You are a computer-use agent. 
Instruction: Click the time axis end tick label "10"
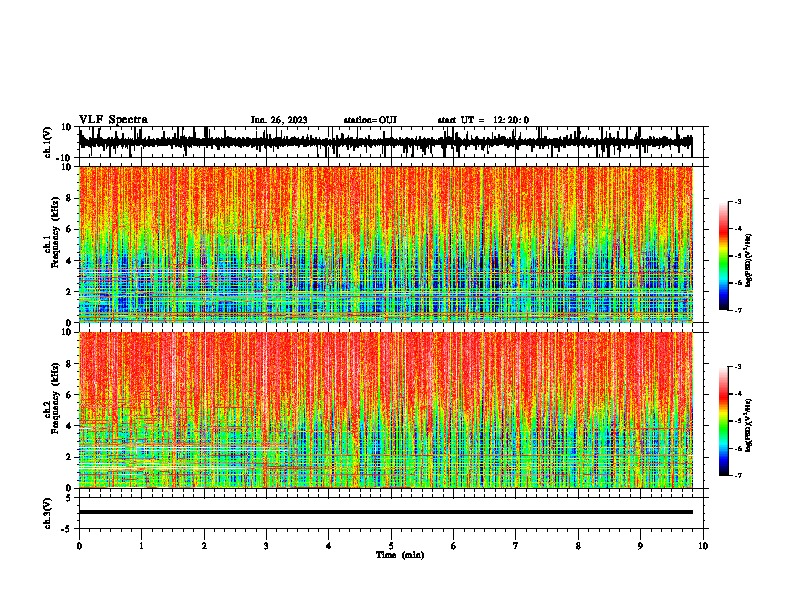(x=703, y=546)
